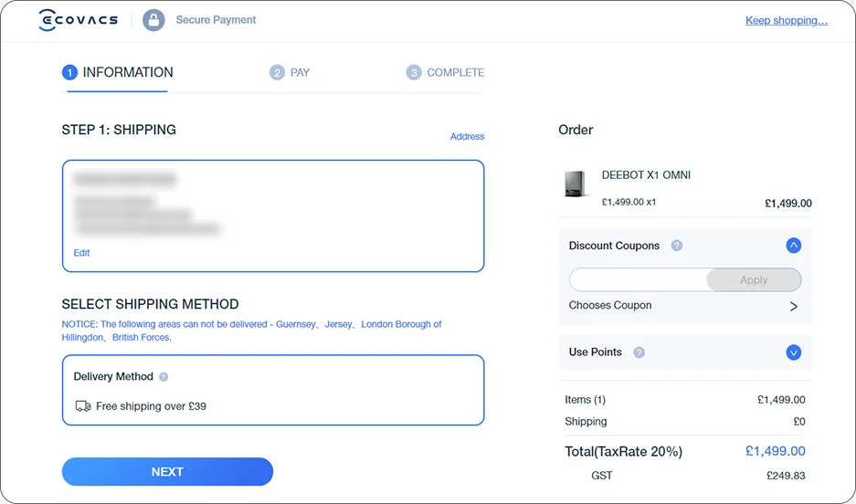Click the Total(TaxRate 20%) label
Viewport: 856px width, 504px height.
(x=623, y=452)
